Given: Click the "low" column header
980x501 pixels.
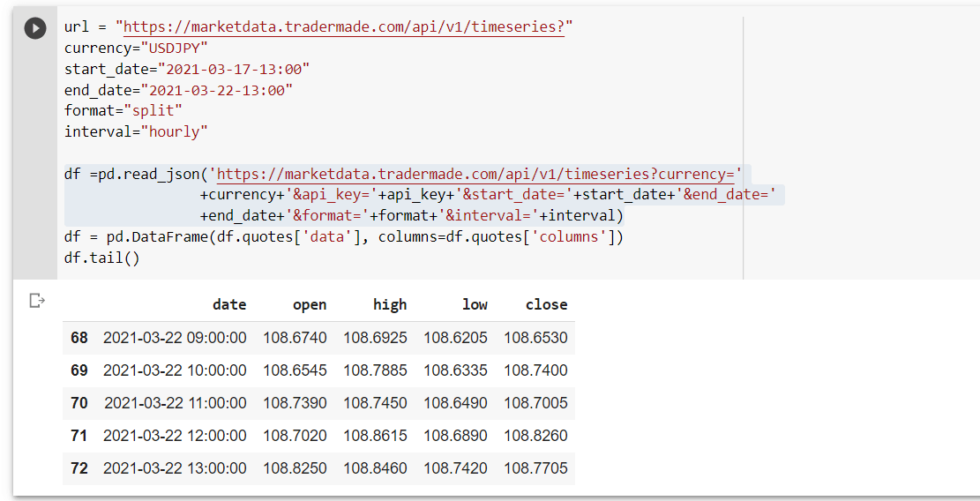Looking at the screenshot, I should tap(475, 304).
